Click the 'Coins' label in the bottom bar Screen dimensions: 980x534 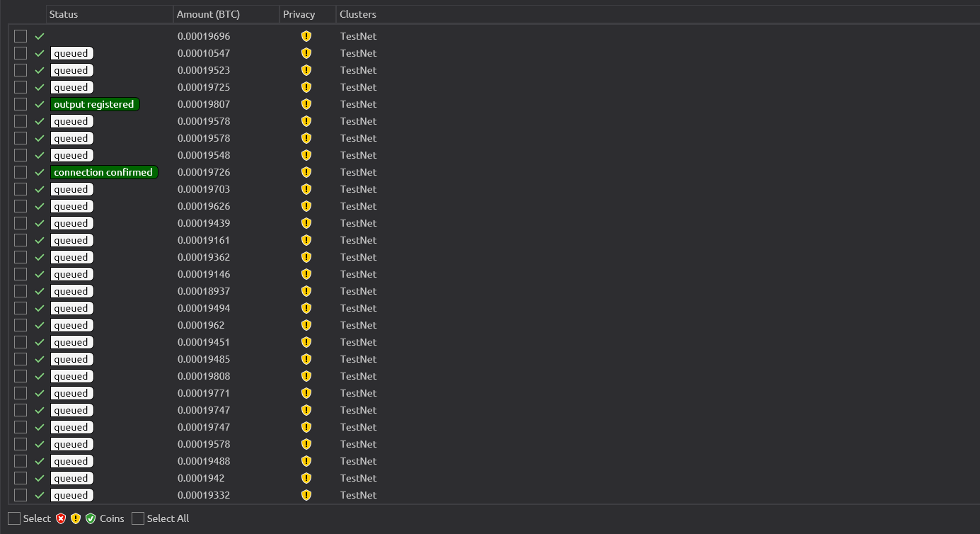(x=112, y=518)
